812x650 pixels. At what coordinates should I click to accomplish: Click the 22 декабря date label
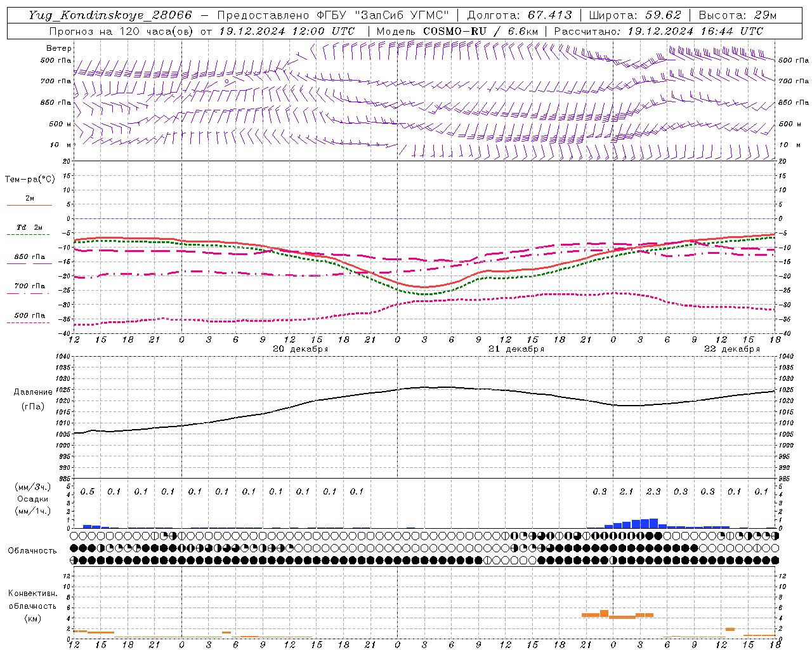[x=731, y=349]
